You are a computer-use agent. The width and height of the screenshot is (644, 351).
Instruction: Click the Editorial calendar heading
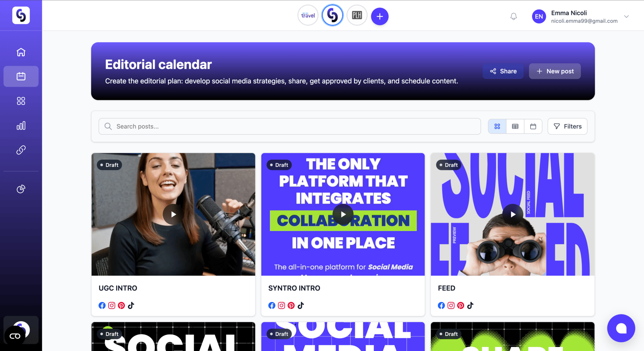tap(158, 64)
